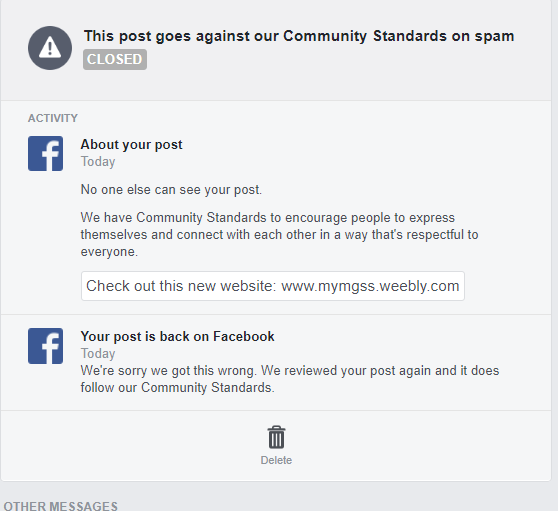Click the spam Community Standards heading
Image resolution: width=558 pixels, height=511 pixels.
pos(299,36)
